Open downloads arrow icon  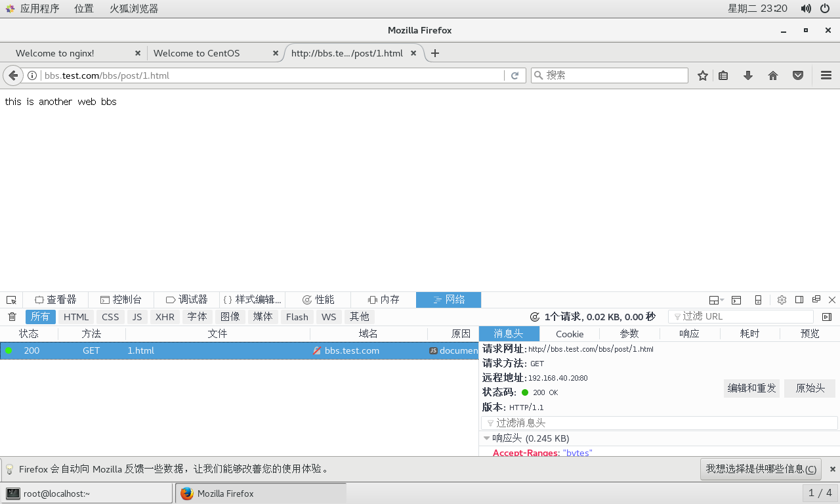[748, 75]
